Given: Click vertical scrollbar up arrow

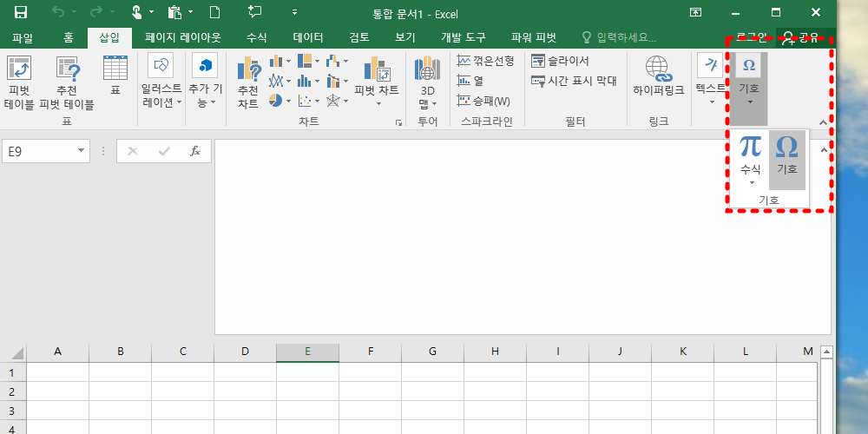Looking at the screenshot, I should 826,352.
